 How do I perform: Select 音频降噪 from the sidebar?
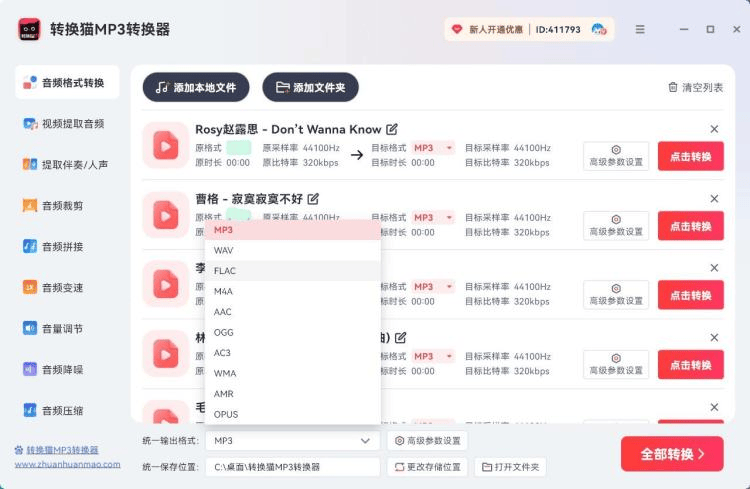click(66, 370)
